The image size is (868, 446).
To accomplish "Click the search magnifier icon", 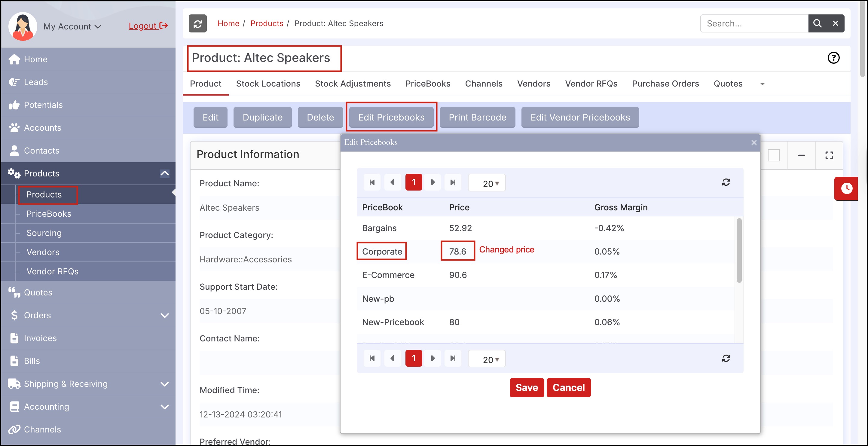I will coord(817,23).
